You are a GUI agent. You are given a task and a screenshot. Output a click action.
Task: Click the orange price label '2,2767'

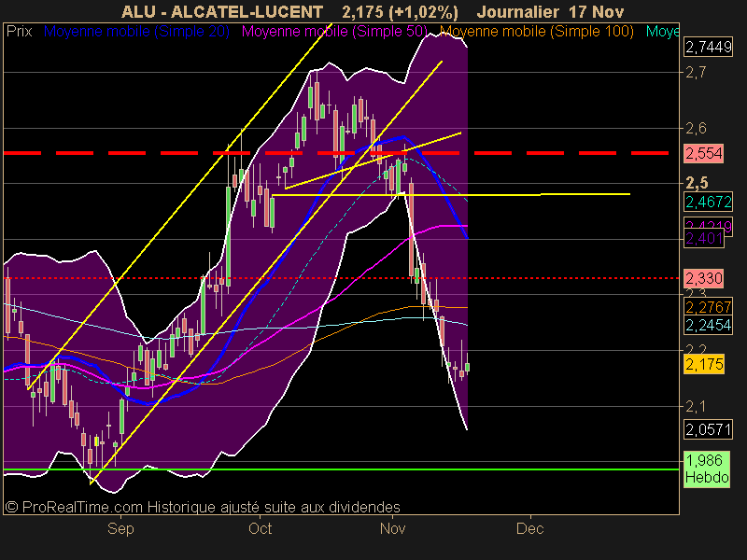(709, 307)
